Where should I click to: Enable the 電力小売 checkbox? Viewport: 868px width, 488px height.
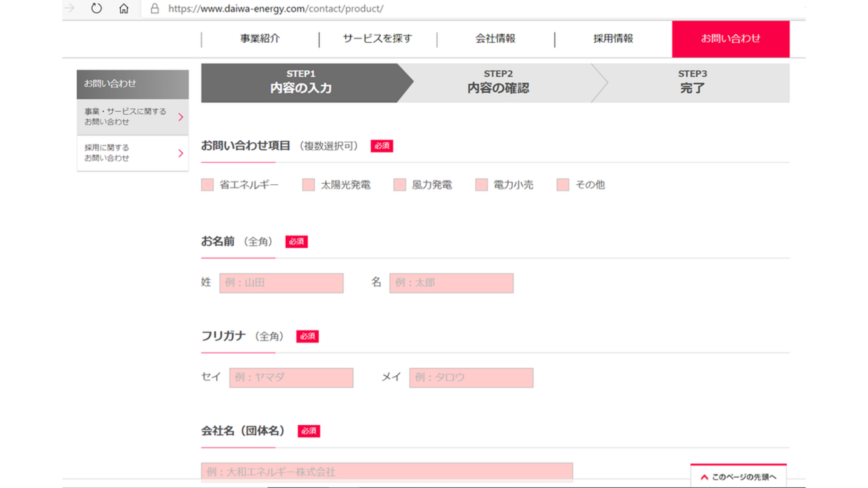pyautogui.click(x=481, y=185)
